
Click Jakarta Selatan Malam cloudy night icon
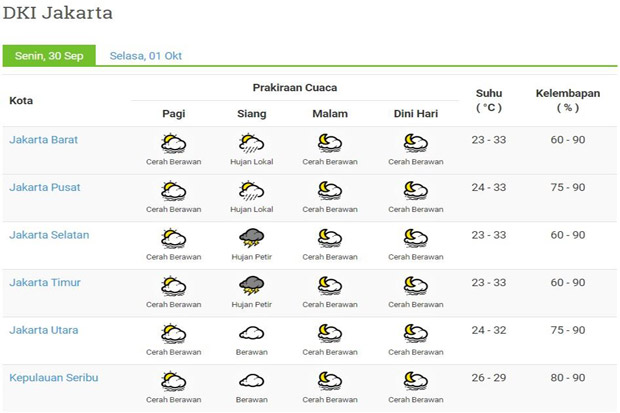click(x=330, y=238)
